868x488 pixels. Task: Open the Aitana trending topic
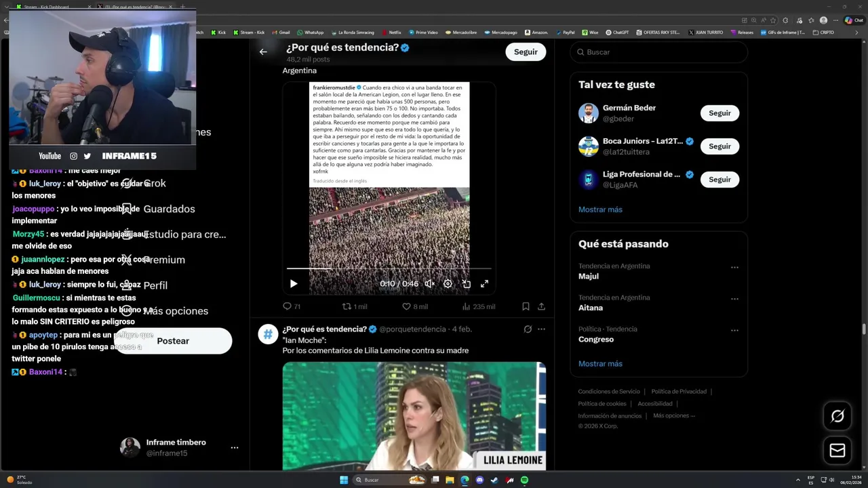click(591, 308)
